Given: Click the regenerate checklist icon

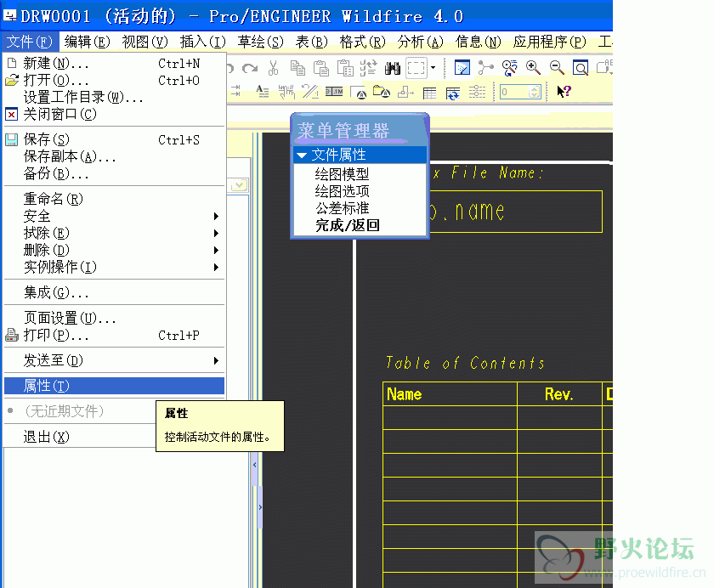Looking at the screenshot, I should coord(368,68).
